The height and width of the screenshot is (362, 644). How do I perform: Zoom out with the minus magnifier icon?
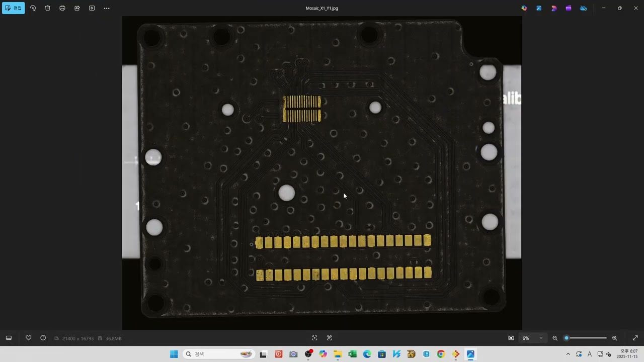point(555,338)
